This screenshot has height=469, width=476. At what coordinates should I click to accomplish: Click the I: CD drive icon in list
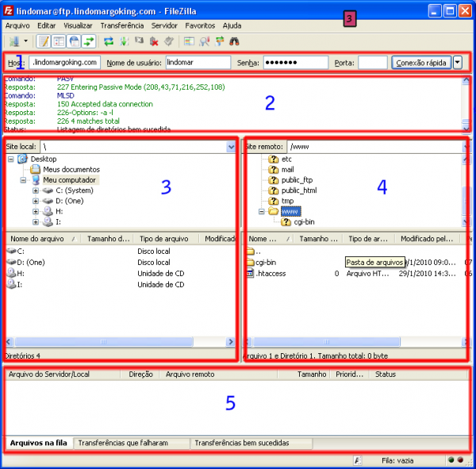pyautogui.click(x=11, y=284)
